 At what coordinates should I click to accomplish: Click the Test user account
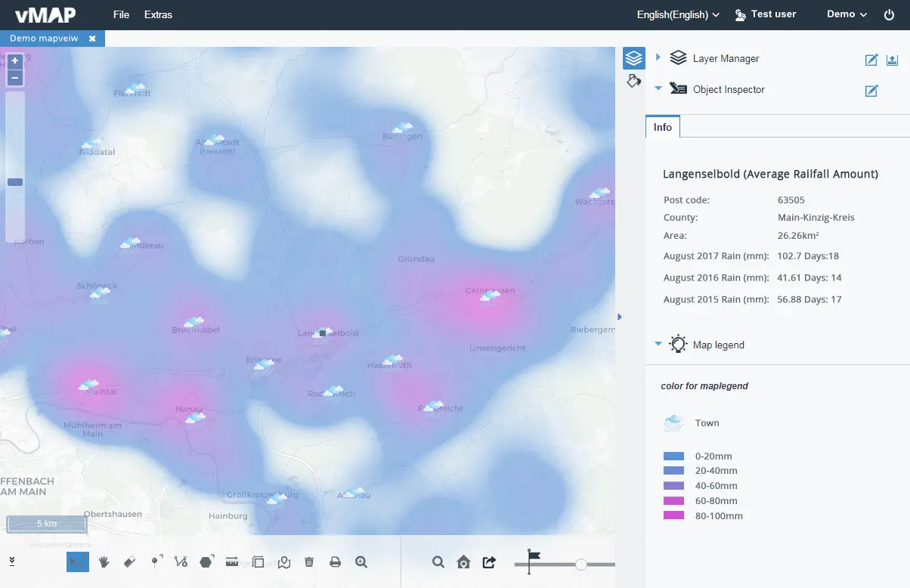[x=766, y=14]
